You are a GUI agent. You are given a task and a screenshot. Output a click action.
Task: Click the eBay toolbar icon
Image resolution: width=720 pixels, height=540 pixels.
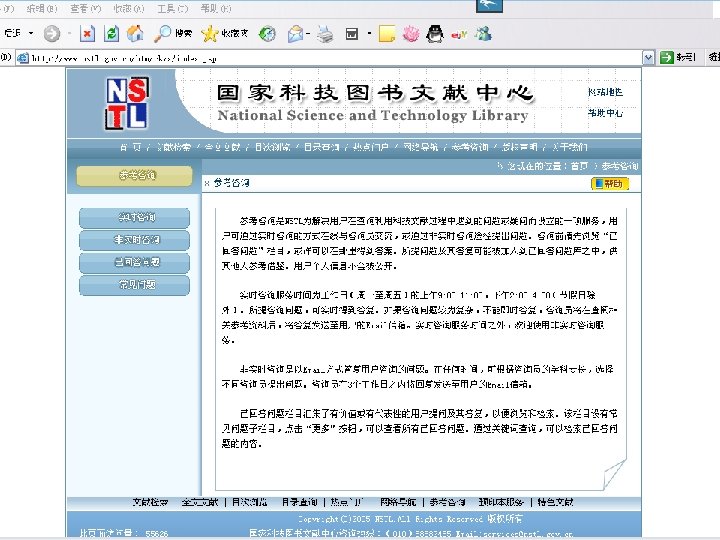click(459, 34)
